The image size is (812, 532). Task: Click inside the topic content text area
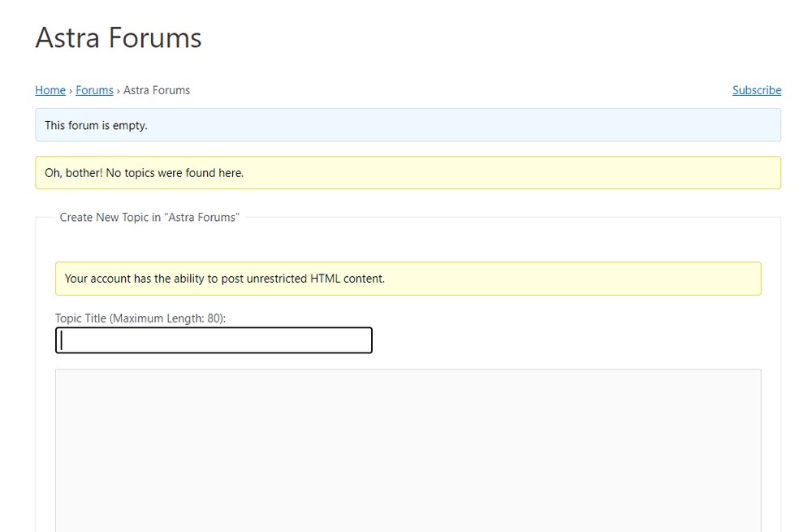pyautogui.click(x=408, y=450)
